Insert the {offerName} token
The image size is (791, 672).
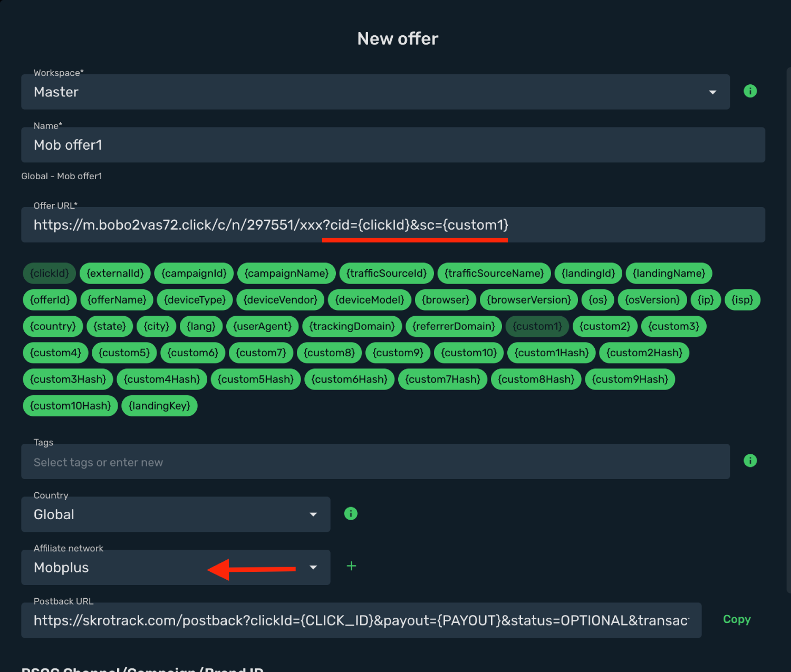tap(117, 300)
